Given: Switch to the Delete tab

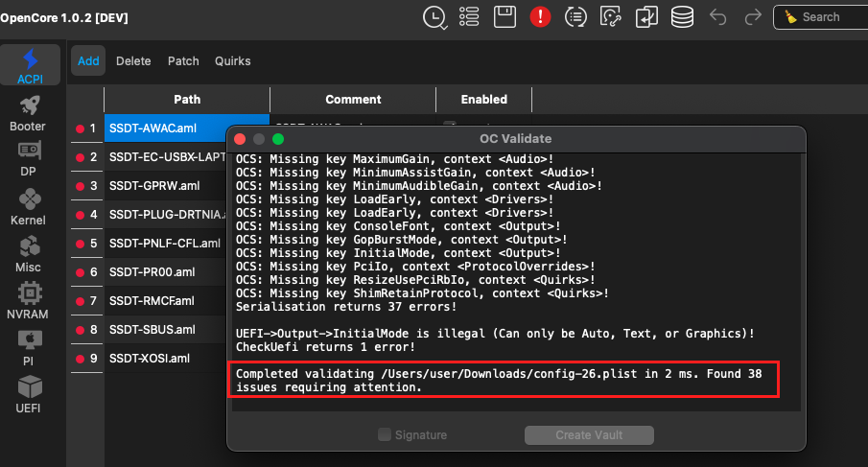Looking at the screenshot, I should [133, 60].
